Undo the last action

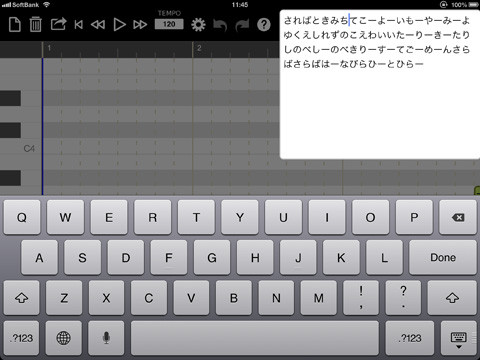click(x=220, y=25)
